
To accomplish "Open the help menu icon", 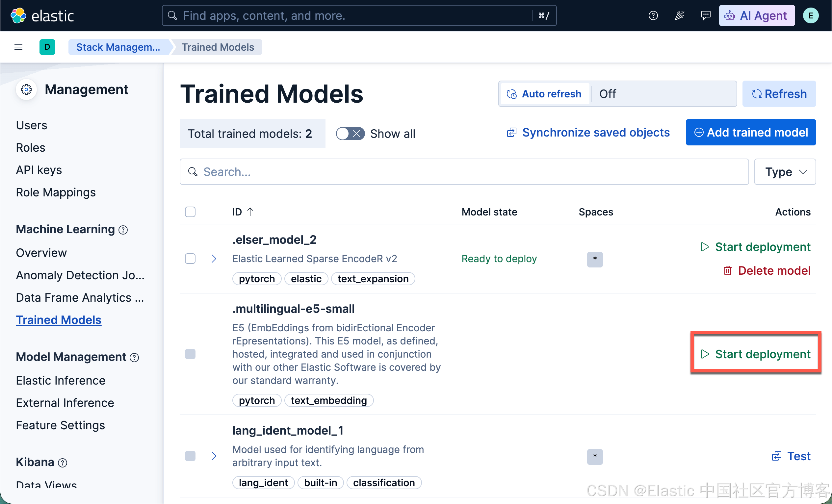I will pyautogui.click(x=653, y=15).
